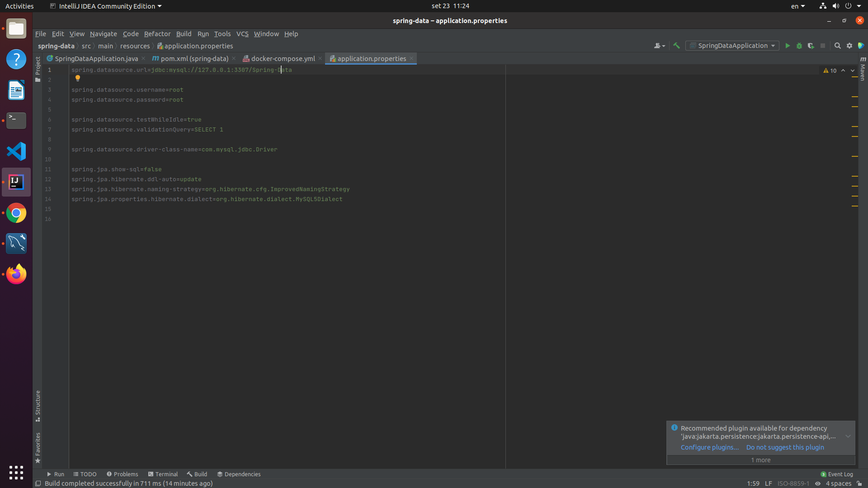
Task: Open the Refactor menu
Action: [x=157, y=34]
